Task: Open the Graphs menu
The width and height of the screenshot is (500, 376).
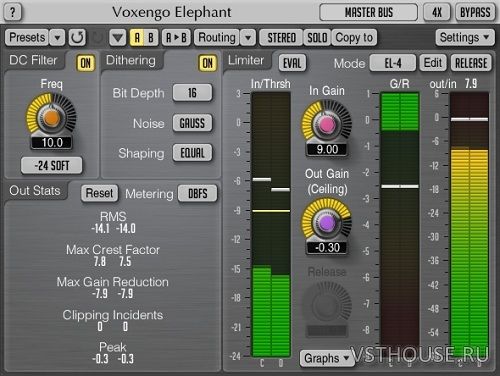Action: pyautogui.click(x=327, y=358)
